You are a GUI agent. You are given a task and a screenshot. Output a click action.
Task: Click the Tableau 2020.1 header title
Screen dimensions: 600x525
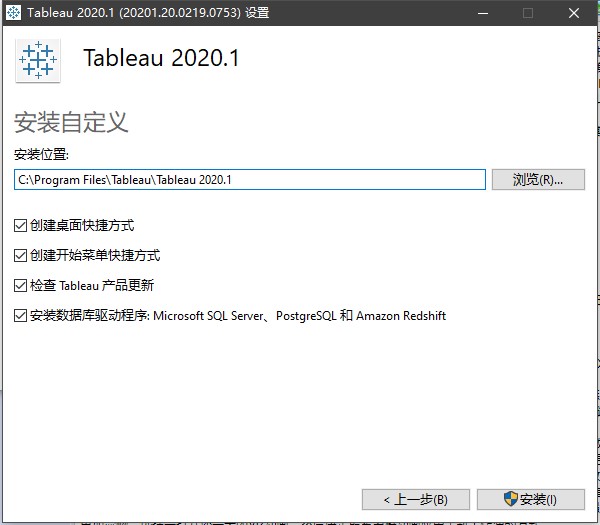point(161,58)
